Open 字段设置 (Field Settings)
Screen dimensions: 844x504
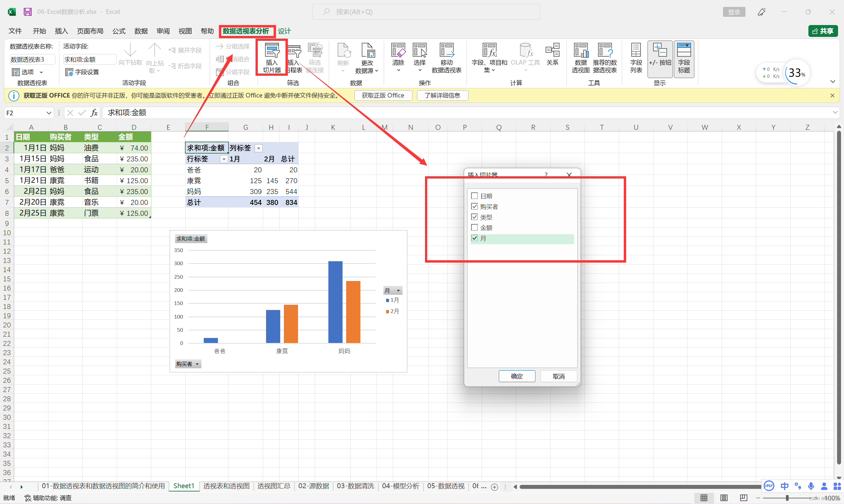(x=82, y=72)
